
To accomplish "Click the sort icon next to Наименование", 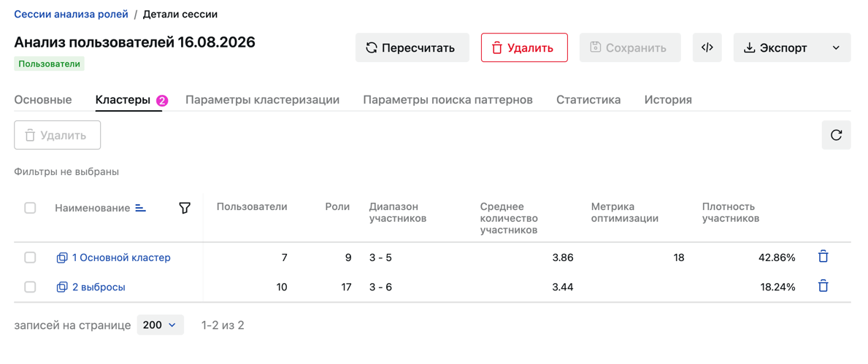I will 141,208.
